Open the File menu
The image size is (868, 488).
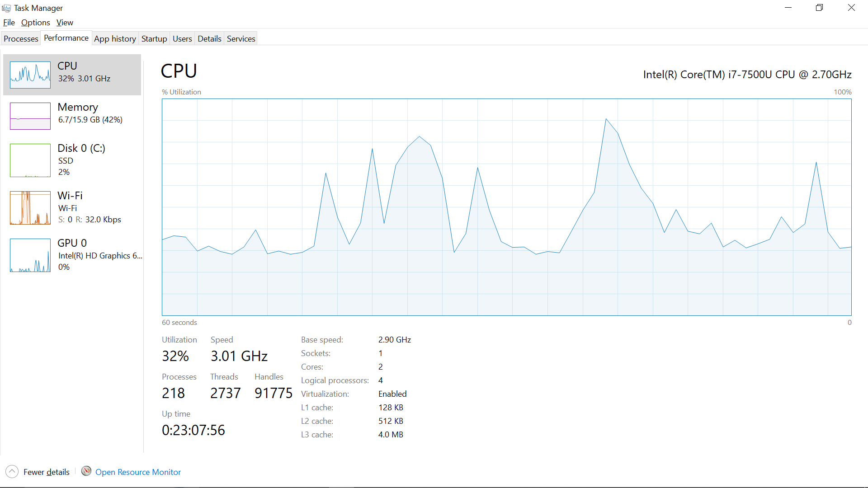coord(9,23)
